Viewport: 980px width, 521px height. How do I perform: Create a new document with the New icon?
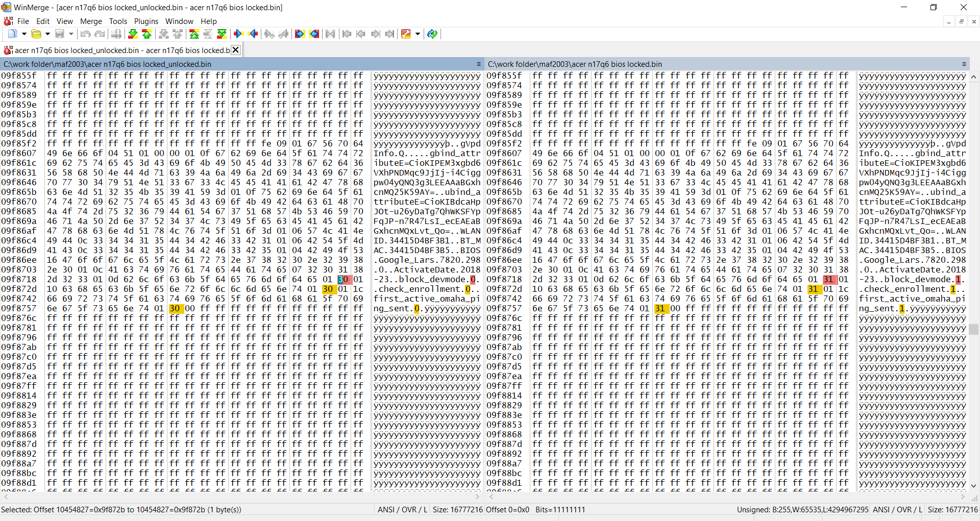(x=12, y=34)
